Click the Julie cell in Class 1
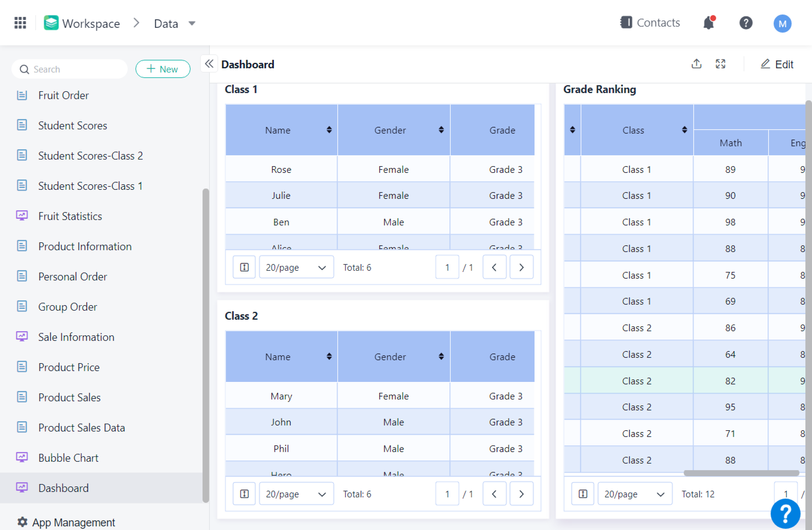The image size is (812, 530). pos(281,195)
